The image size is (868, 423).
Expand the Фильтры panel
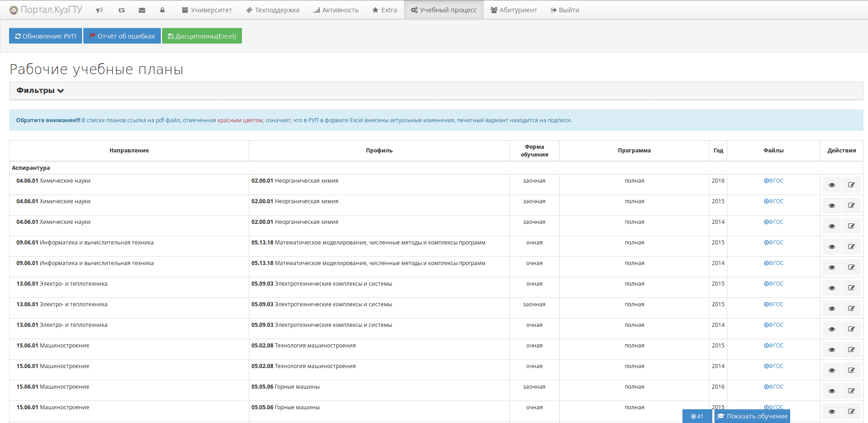point(40,91)
